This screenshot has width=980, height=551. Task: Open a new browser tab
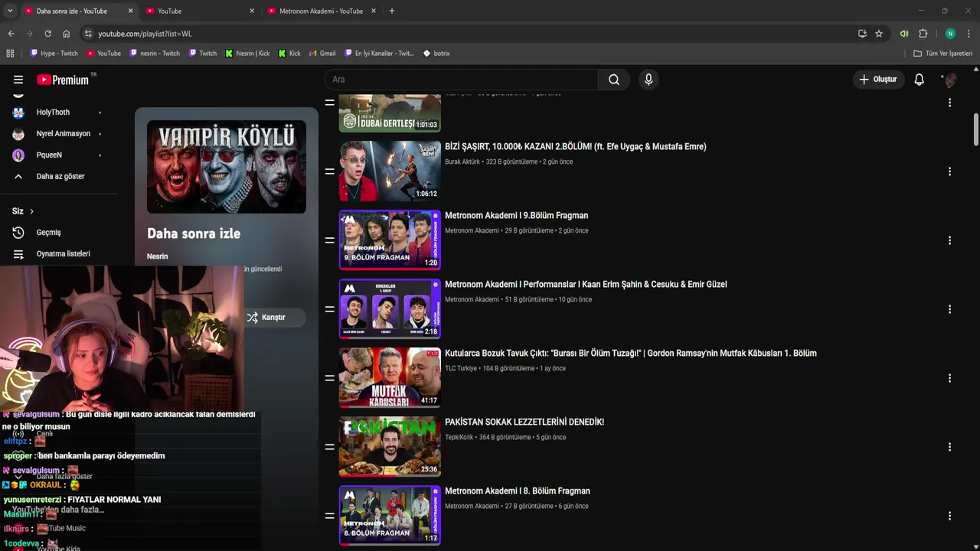(392, 11)
